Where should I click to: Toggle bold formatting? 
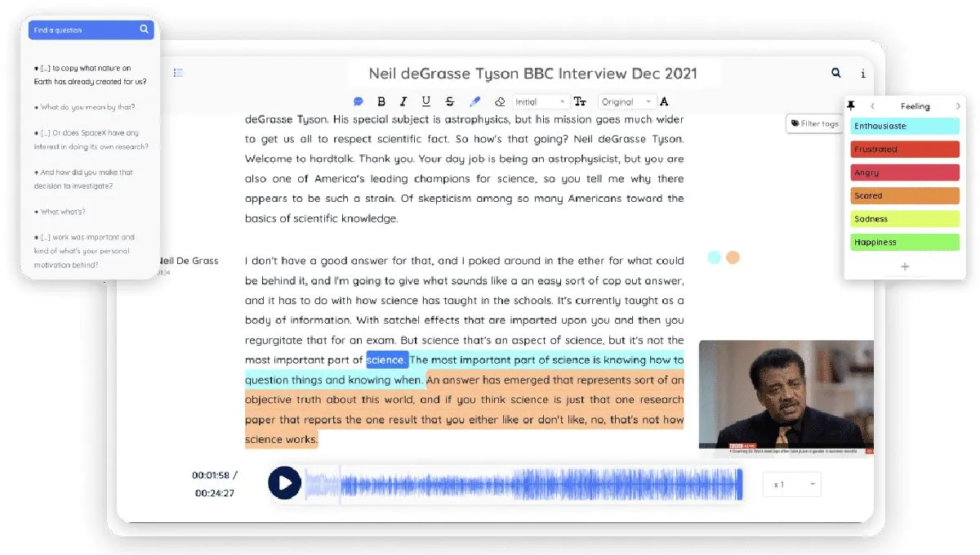(x=381, y=101)
